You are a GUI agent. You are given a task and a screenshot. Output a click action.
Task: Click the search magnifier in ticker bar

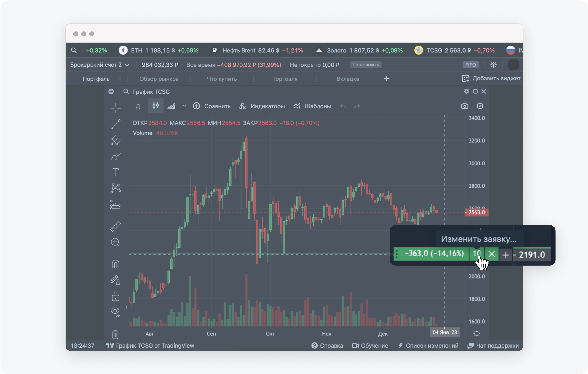(x=73, y=51)
